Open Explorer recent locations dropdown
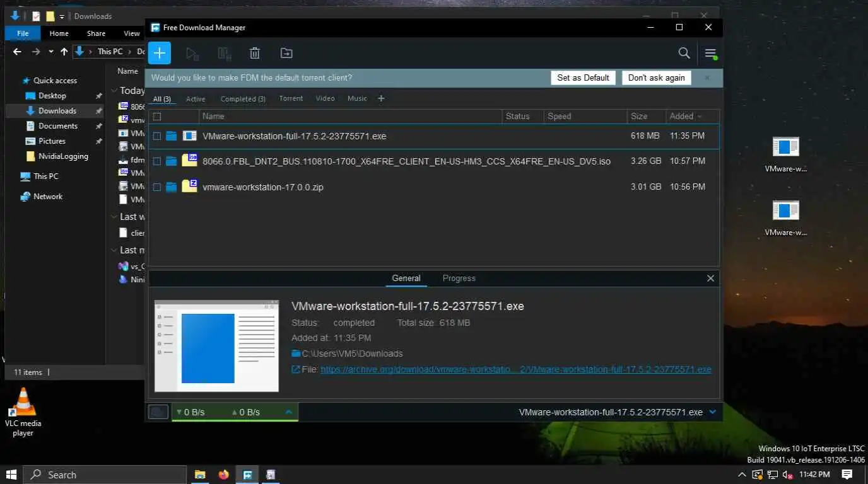 [x=51, y=52]
